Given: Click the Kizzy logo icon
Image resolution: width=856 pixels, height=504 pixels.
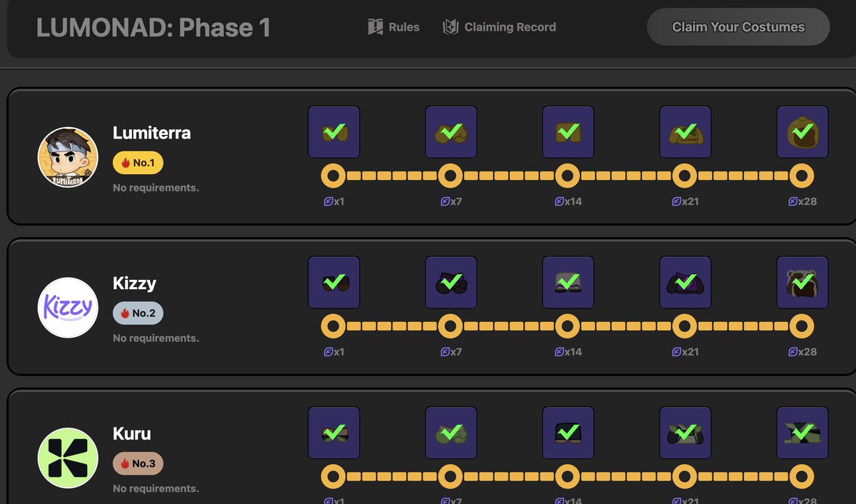Looking at the screenshot, I should (68, 308).
